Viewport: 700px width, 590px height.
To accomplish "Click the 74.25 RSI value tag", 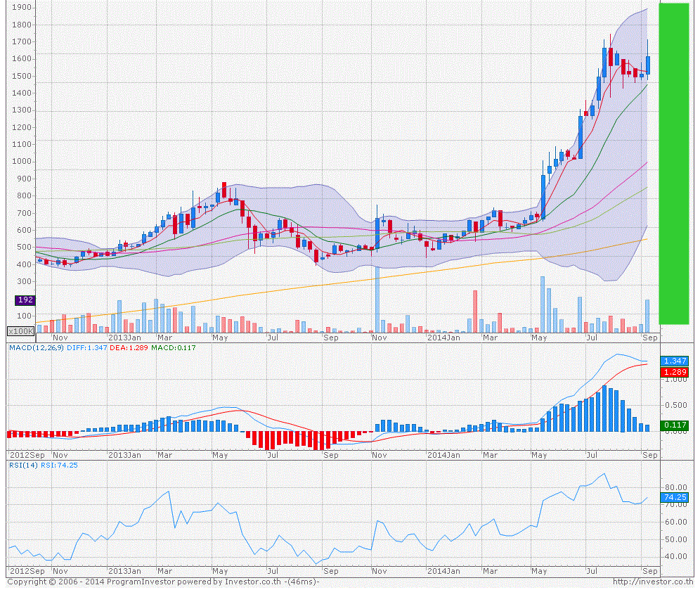I will (674, 497).
